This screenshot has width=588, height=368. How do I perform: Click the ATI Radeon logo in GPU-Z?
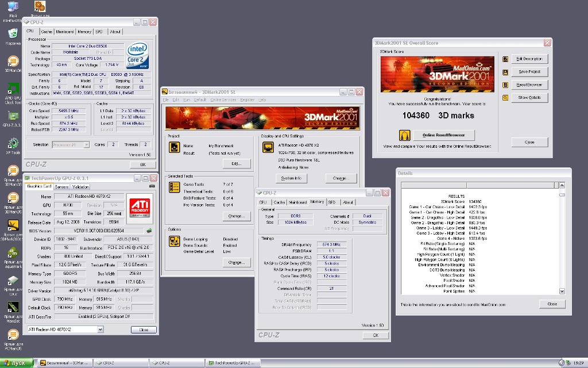(140, 208)
